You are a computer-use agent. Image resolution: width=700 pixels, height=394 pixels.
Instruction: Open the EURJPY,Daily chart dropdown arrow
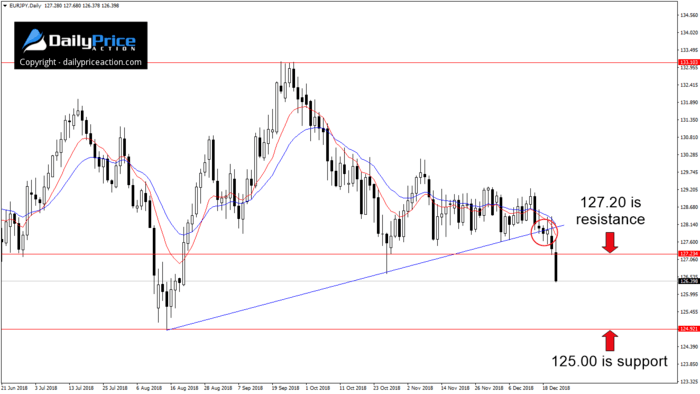(x=4, y=6)
